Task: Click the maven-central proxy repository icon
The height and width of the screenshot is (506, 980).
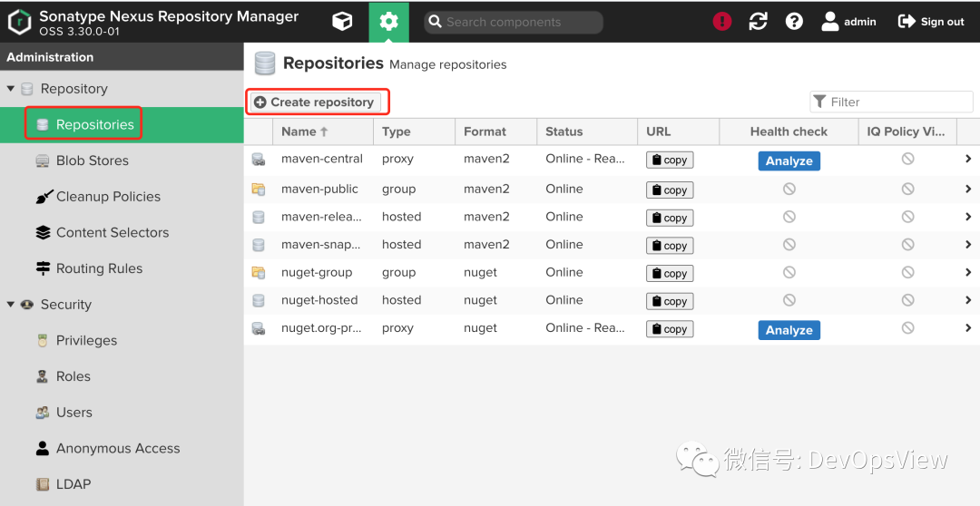Action: [x=258, y=160]
